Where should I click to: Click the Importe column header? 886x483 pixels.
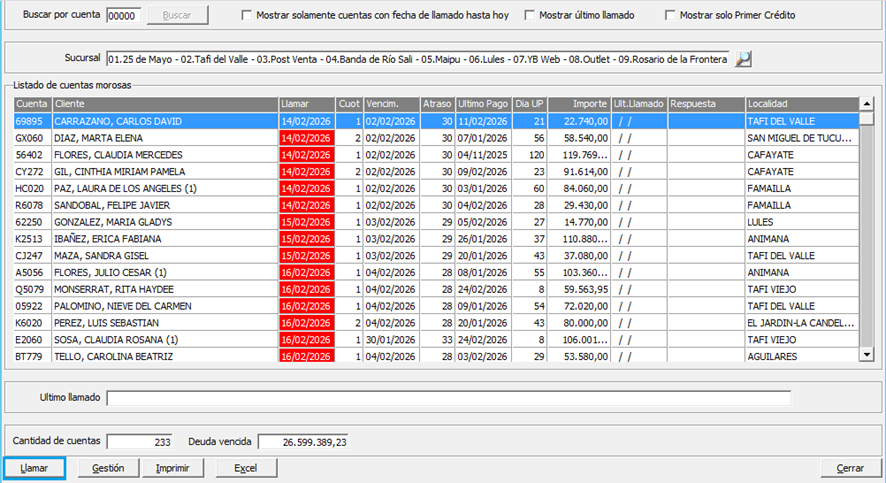[x=580, y=104]
